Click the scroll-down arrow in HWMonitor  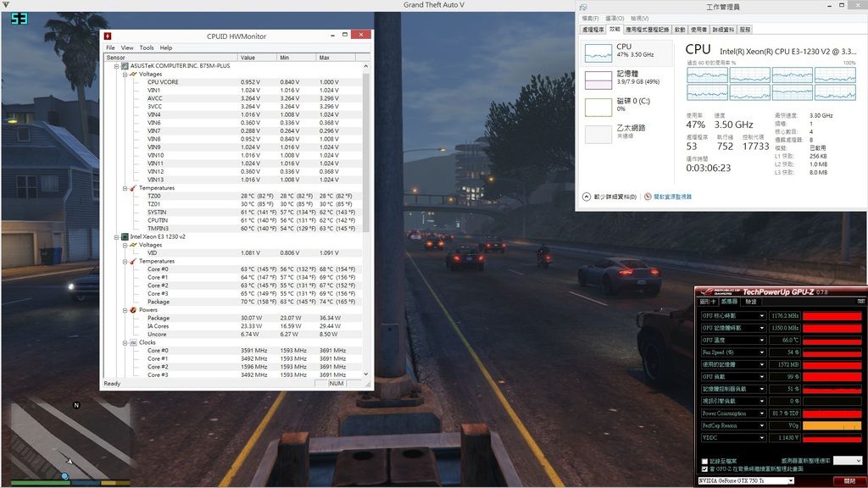click(x=366, y=374)
